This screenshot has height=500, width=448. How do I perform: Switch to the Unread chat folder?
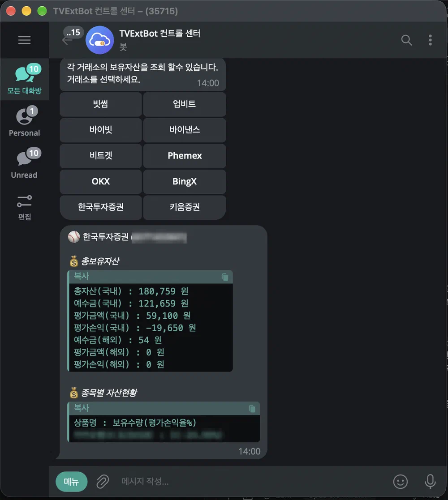coord(24,163)
